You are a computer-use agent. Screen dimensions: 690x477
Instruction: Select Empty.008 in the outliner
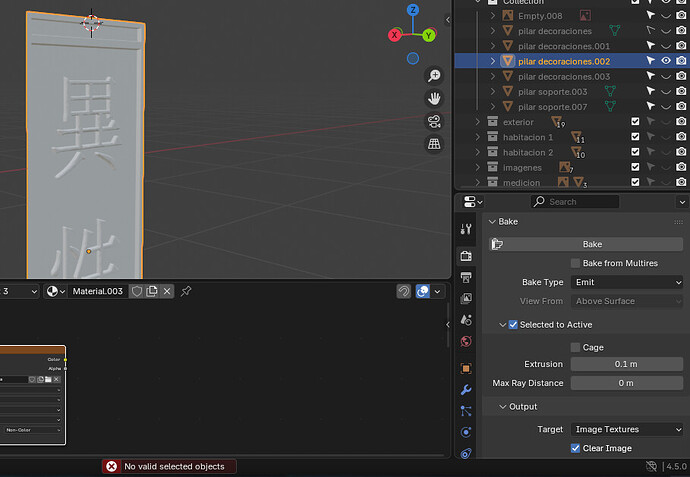pos(540,16)
